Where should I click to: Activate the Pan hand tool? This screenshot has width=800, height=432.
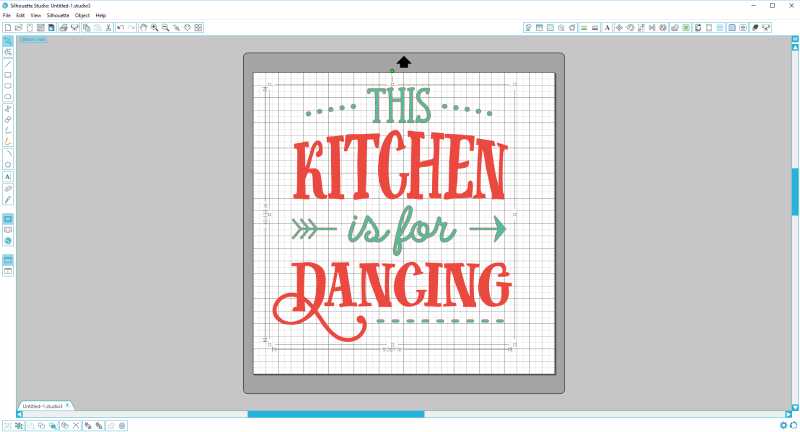143,28
